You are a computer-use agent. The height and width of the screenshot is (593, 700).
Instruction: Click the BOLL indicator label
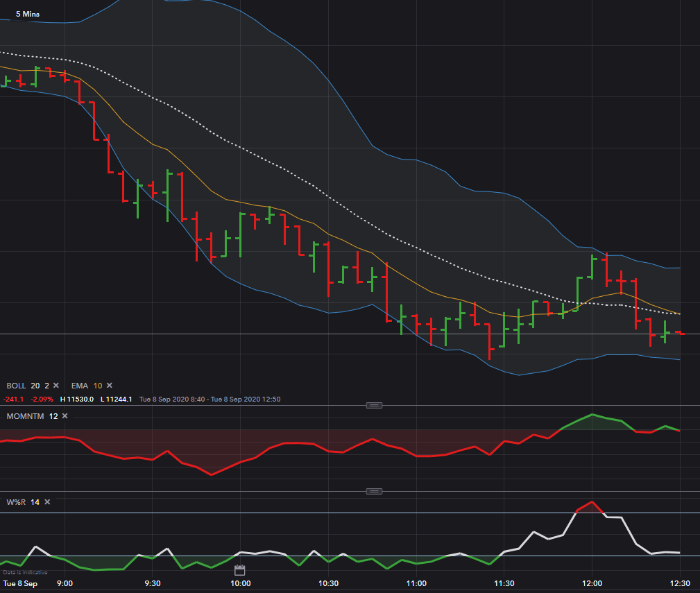pyautogui.click(x=16, y=386)
